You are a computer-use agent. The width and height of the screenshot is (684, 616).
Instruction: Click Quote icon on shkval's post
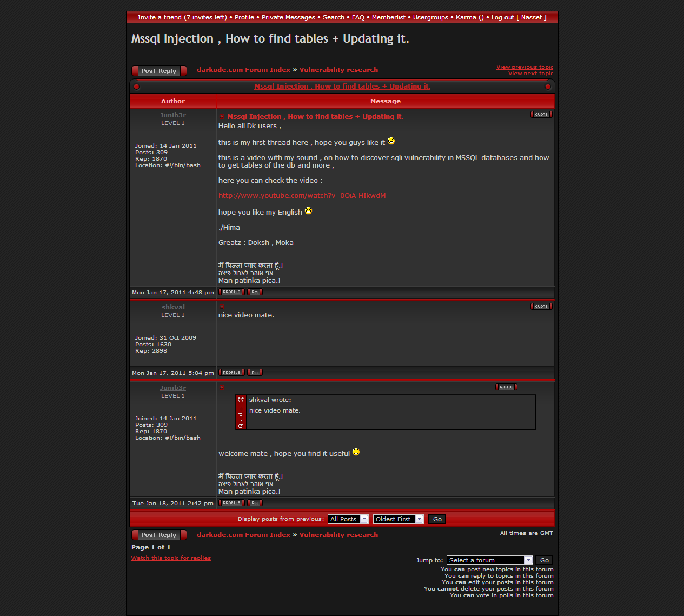pos(541,307)
